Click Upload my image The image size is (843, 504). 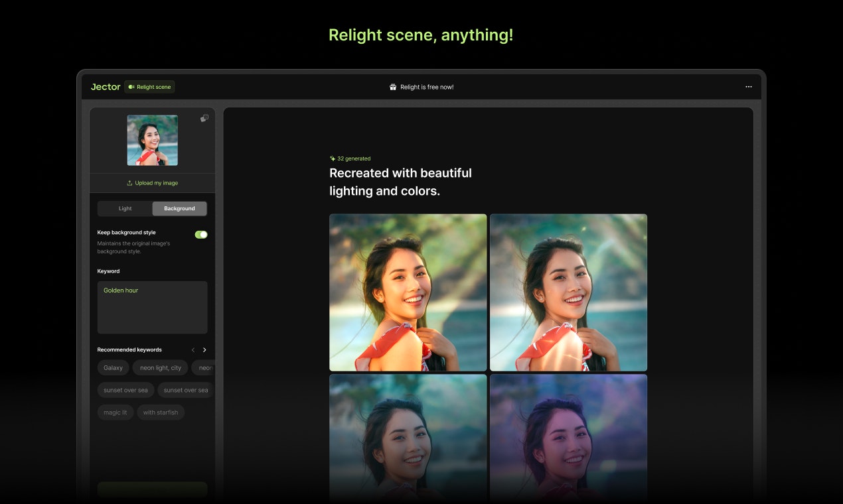153,183
